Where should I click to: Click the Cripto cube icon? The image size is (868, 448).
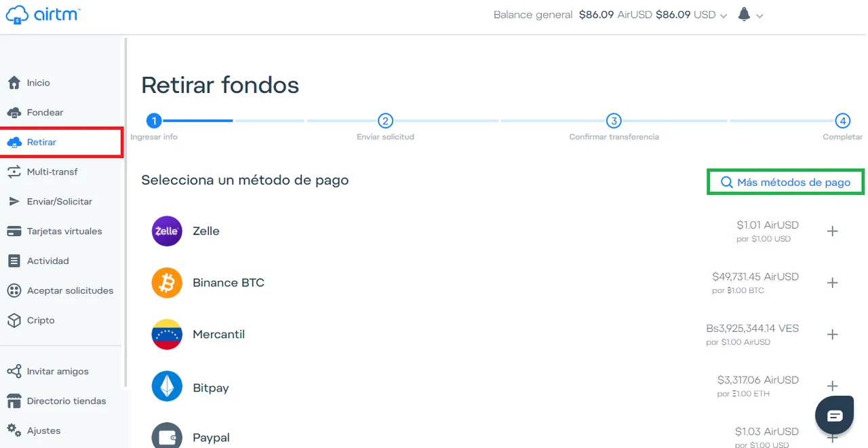pyautogui.click(x=14, y=320)
